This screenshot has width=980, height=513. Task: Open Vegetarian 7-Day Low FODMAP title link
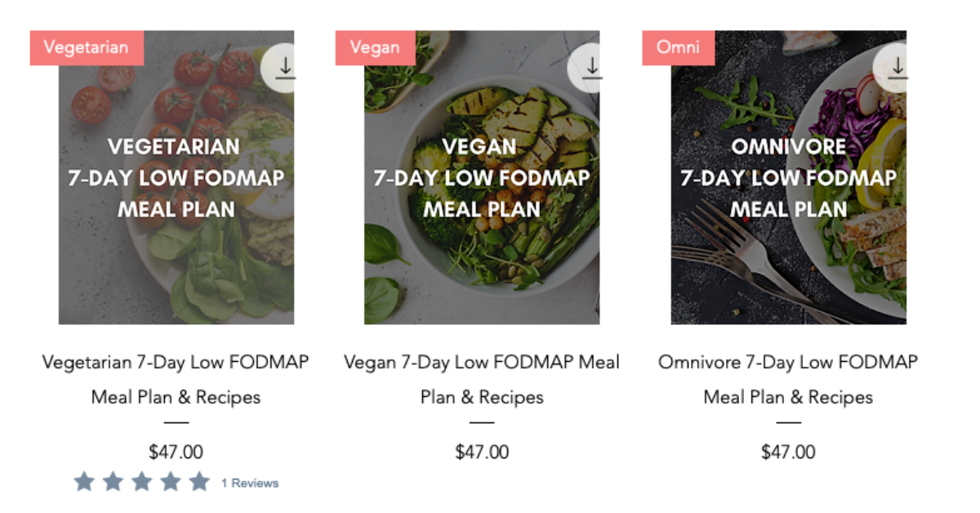[176, 380]
